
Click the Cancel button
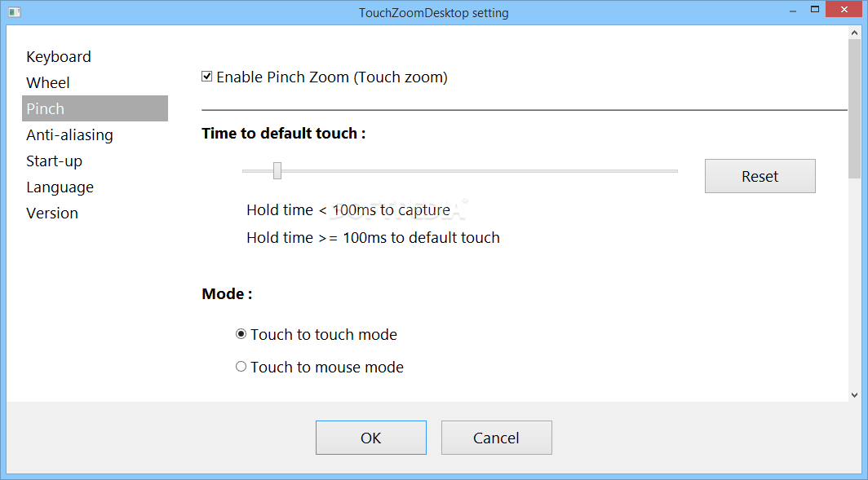point(497,438)
